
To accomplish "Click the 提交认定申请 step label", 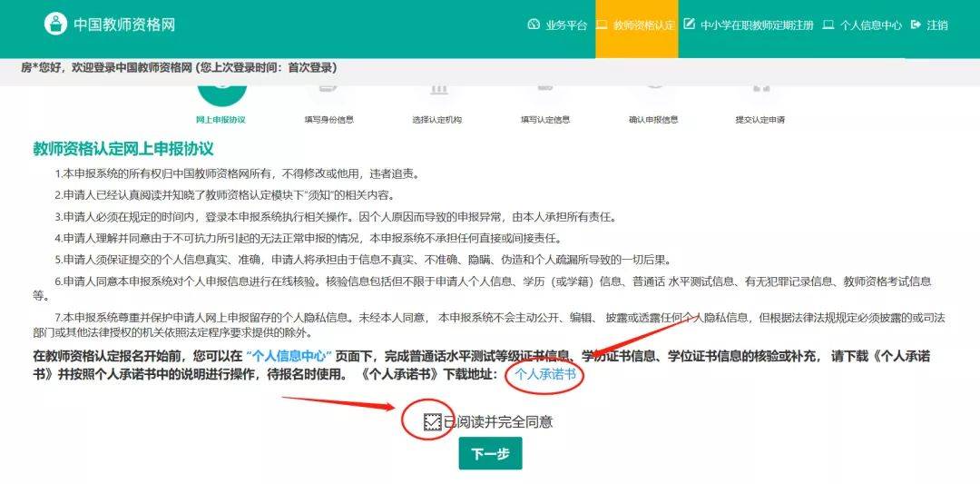I will coord(760,120).
